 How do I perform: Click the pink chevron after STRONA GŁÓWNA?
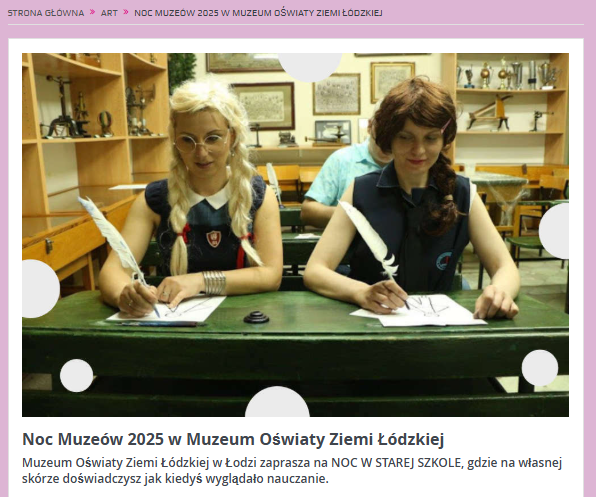pos(92,12)
